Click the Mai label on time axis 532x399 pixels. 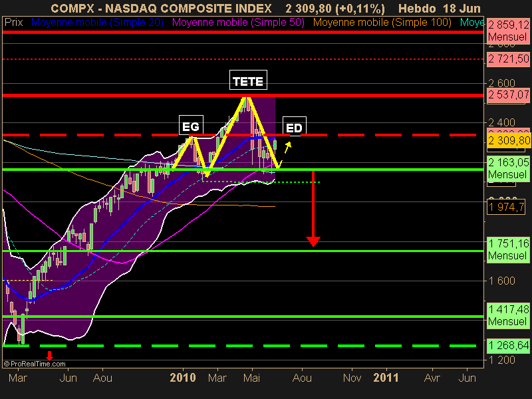[x=252, y=378]
